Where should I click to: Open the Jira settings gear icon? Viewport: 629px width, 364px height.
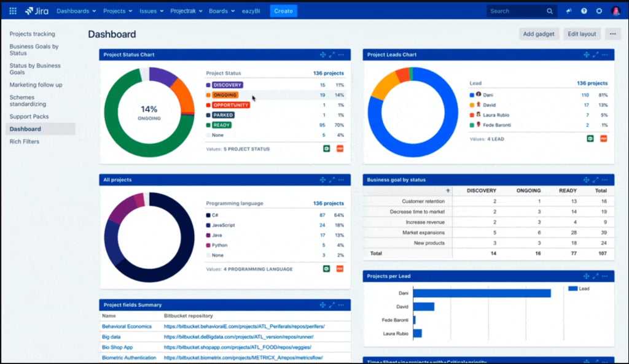pos(598,10)
